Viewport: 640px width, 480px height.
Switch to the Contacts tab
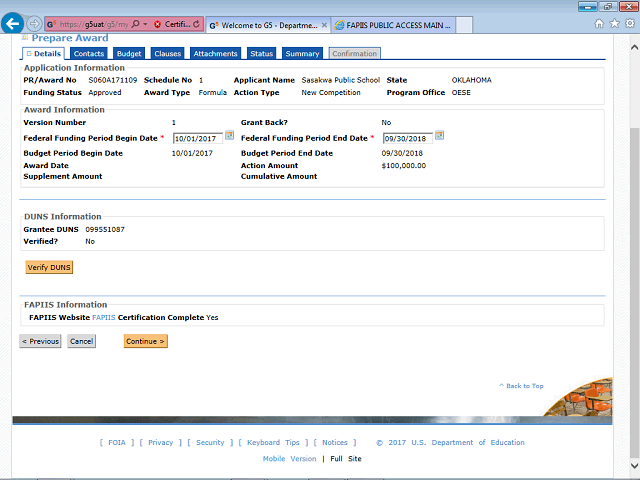(x=89, y=53)
